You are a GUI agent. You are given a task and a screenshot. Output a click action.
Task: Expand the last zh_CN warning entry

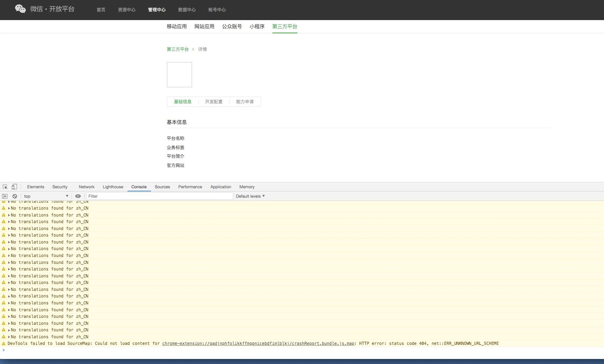coord(9,337)
